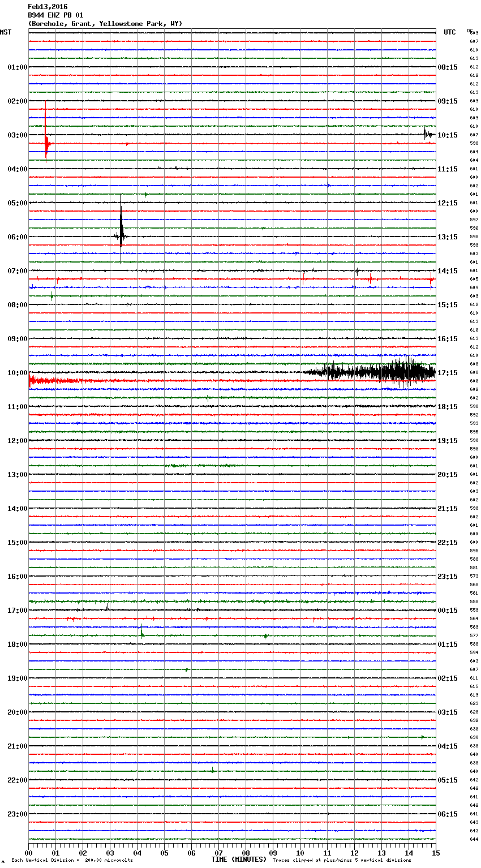Select the 21:00 MST time label
This screenshot has height=868, width=481.
17,746
